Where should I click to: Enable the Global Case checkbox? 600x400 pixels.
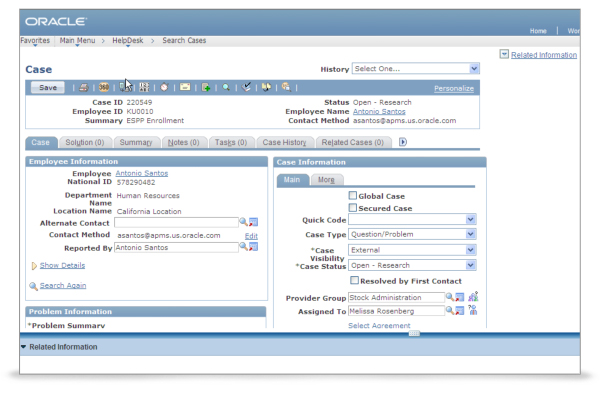click(353, 196)
